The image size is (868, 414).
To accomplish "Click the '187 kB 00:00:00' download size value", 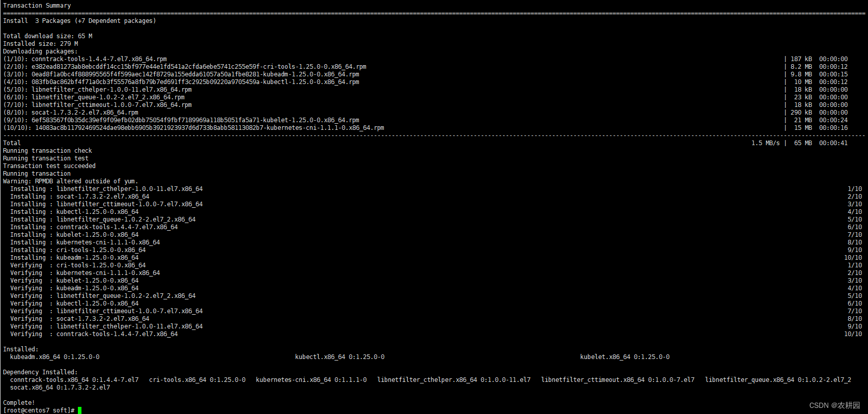I will tap(819, 59).
